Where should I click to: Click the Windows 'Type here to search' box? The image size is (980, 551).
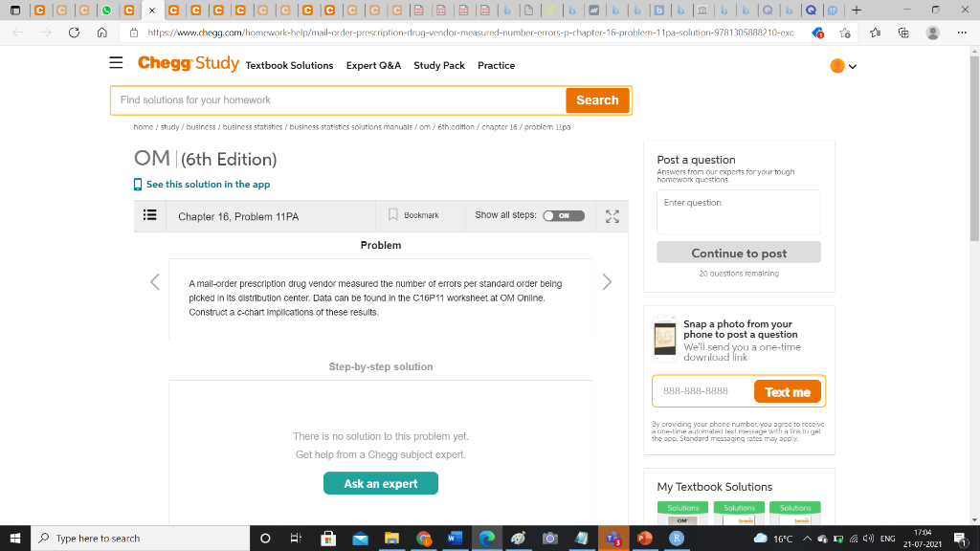[x=140, y=538]
